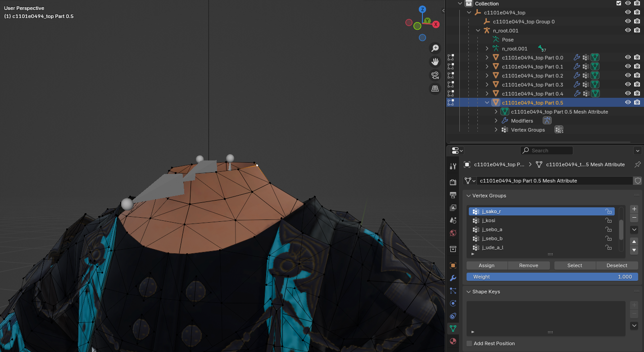Collapse c1101e0494_top Part 0.5 row
644x352 pixels.
[x=487, y=103]
